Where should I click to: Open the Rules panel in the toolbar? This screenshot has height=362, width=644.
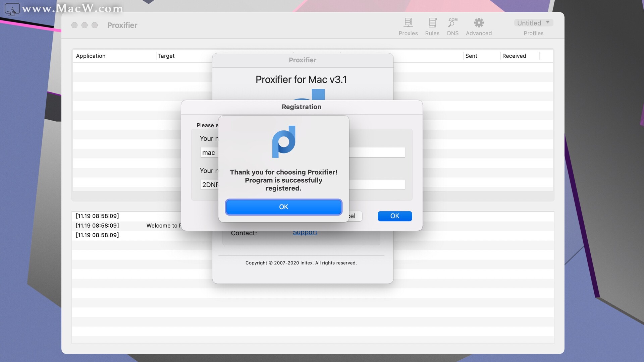[x=432, y=26]
